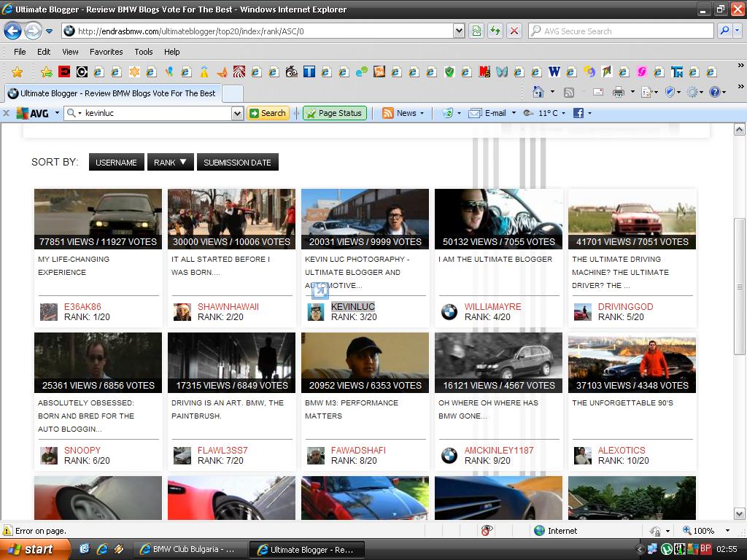
Task: Click the RSS feeds icon in the command bar
Action: click(x=569, y=93)
